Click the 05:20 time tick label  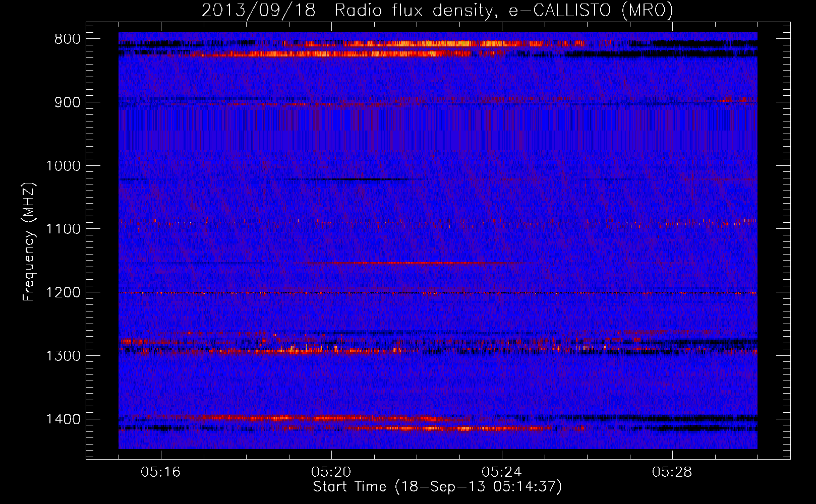tap(331, 472)
